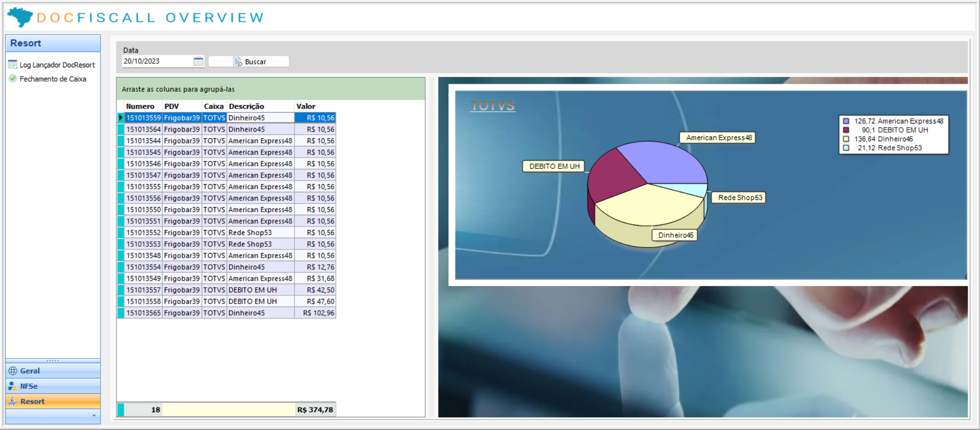Click the maroon DEBITO EM UH legend swatch

pyautogui.click(x=846, y=130)
